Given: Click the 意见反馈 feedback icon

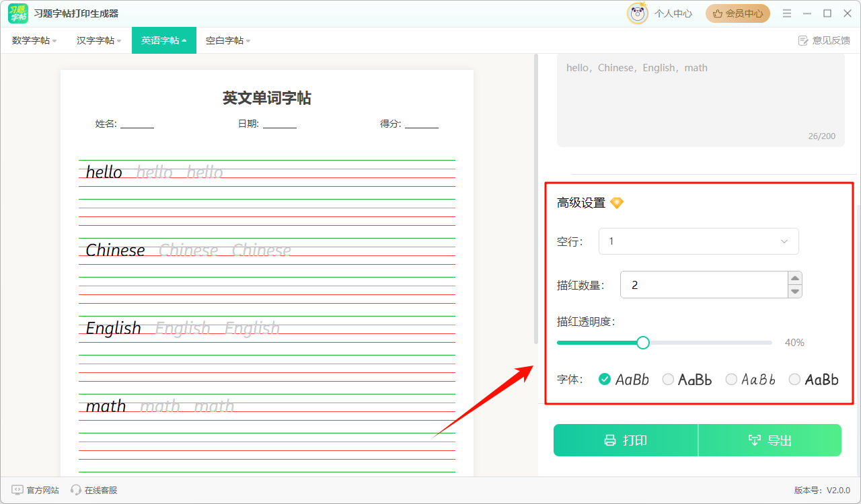Looking at the screenshot, I should [802, 40].
